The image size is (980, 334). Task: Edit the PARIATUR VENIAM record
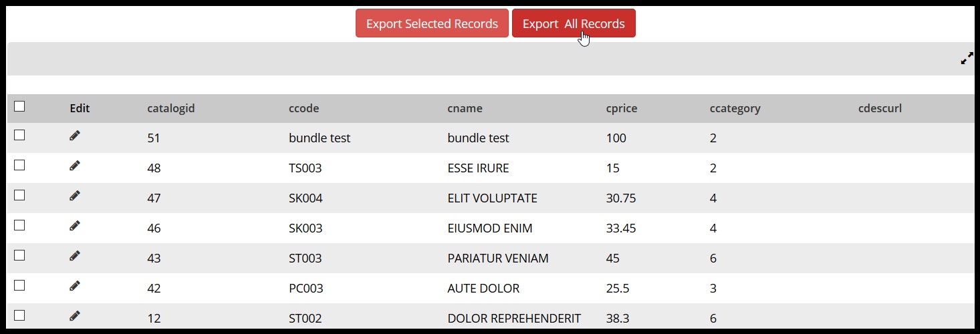click(75, 256)
